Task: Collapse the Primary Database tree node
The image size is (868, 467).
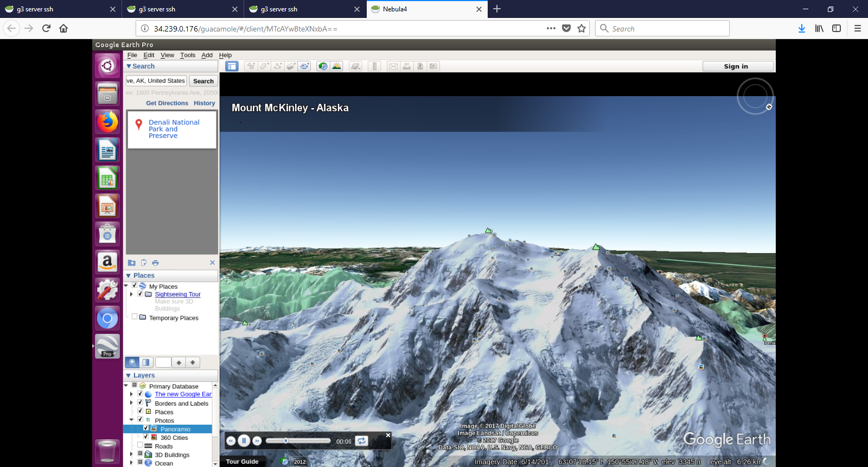Action: [126, 386]
